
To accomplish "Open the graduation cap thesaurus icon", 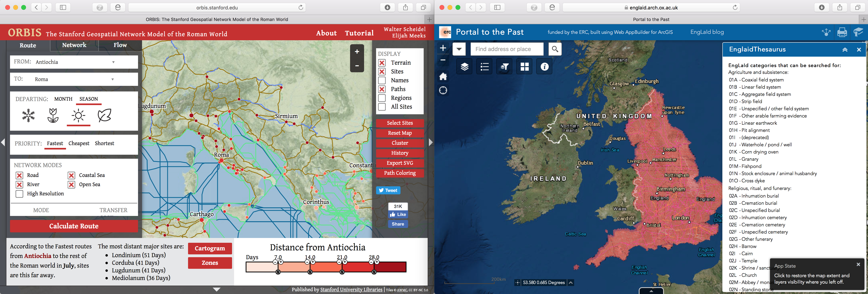I will point(858,32).
